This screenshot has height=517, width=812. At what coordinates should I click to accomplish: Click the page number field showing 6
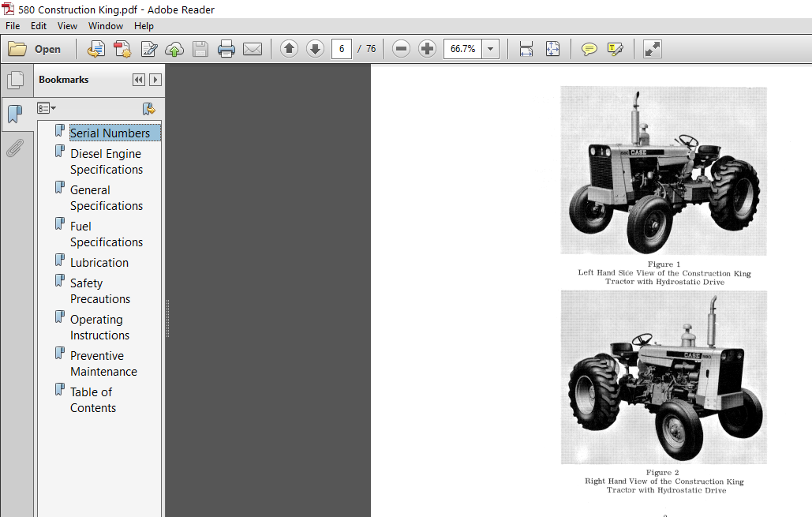coord(342,49)
